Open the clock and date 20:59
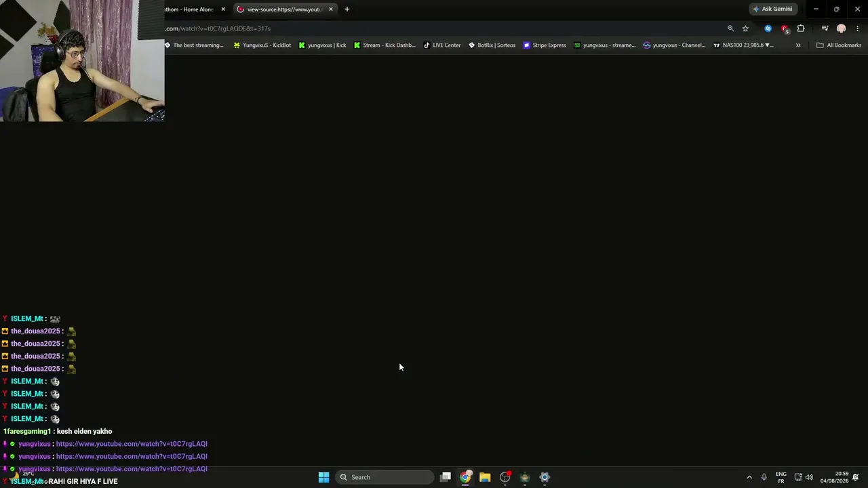 click(x=834, y=477)
